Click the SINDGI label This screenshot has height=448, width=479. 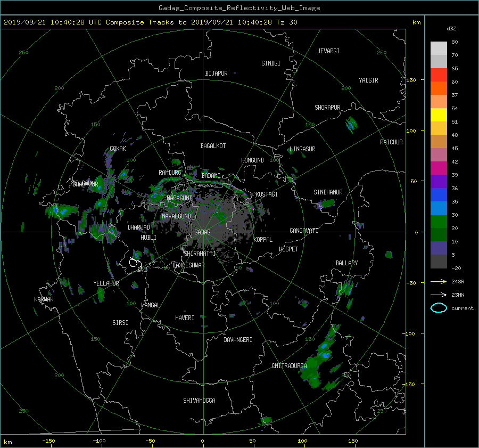271,63
